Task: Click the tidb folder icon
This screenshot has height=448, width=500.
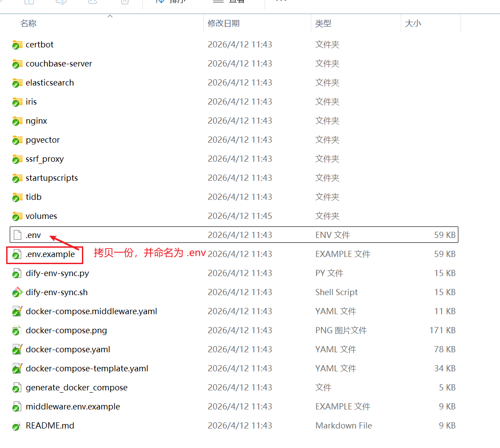Action: pos(17,197)
